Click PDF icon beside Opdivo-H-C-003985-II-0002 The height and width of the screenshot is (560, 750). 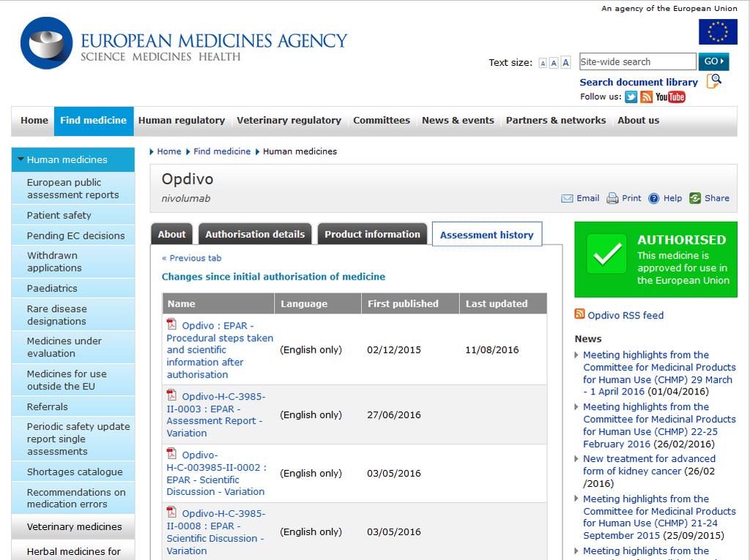pos(171,453)
